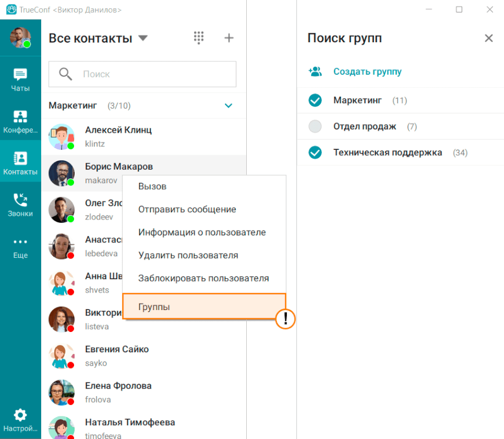Uncheck the Маркетинг group checkbox
Viewport: 504px width, 439px height.
pos(315,100)
